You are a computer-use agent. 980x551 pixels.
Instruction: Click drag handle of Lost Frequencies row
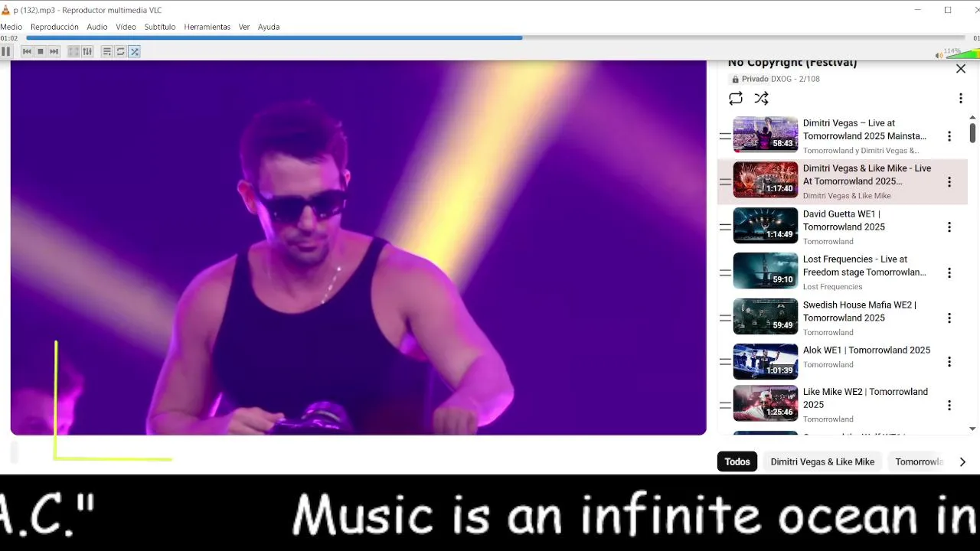coord(725,272)
